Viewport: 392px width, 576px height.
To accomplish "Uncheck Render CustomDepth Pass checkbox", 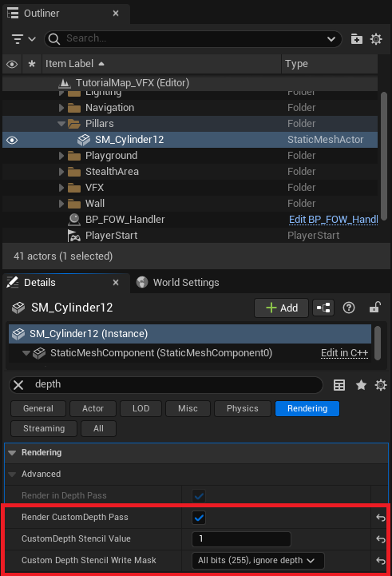I will point(199,518).
